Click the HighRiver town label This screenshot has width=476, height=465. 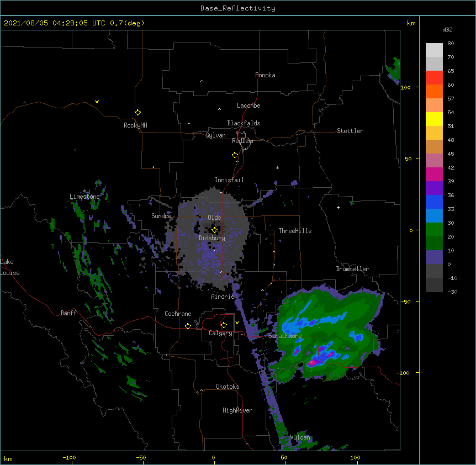tap(237, 410)
